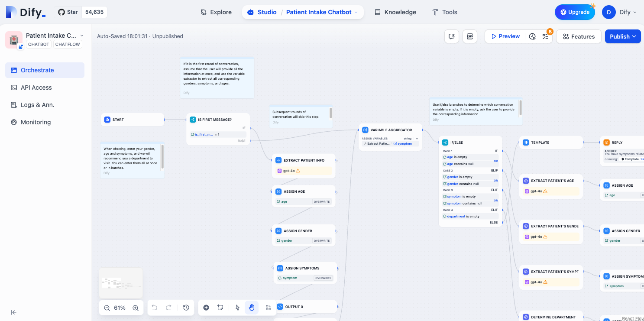Switch to hand pan mode
644x321 pixels.
(252, 308)
